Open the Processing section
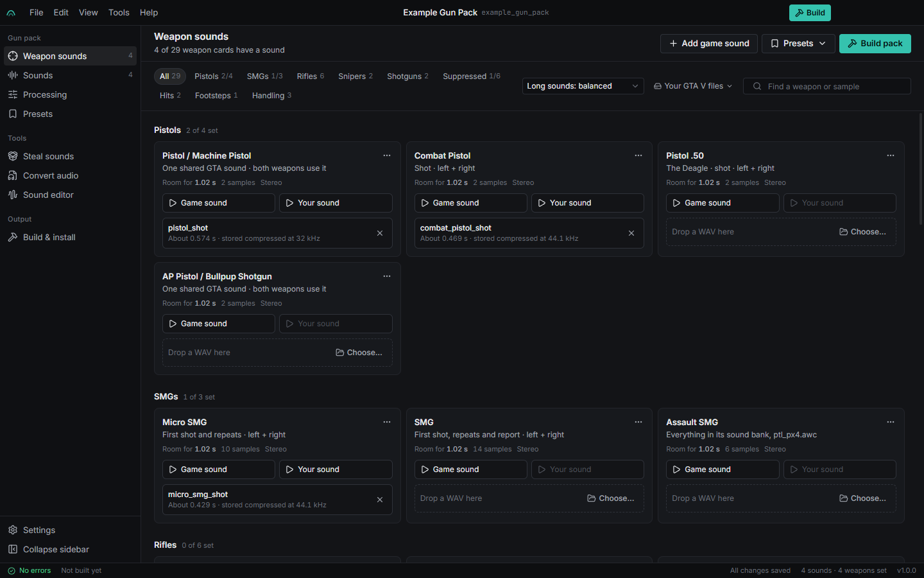924x578 pixels. 69,94
